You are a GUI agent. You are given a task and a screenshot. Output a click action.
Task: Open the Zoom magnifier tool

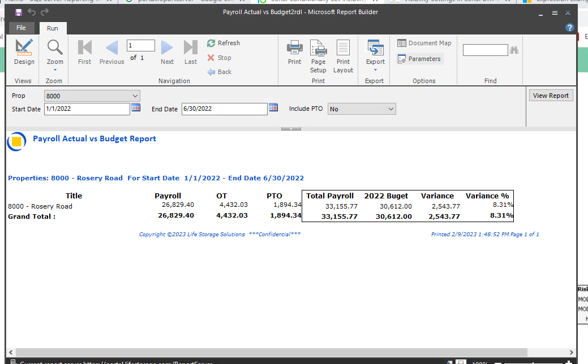[55, 52]
